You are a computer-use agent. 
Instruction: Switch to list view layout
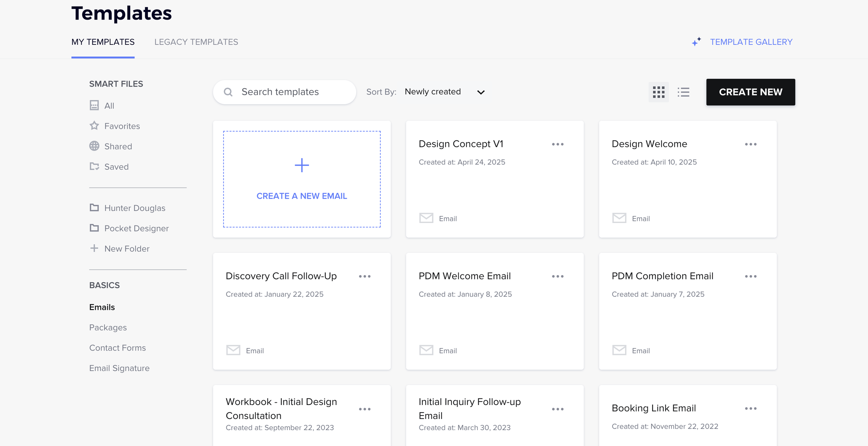pos(683,92)
